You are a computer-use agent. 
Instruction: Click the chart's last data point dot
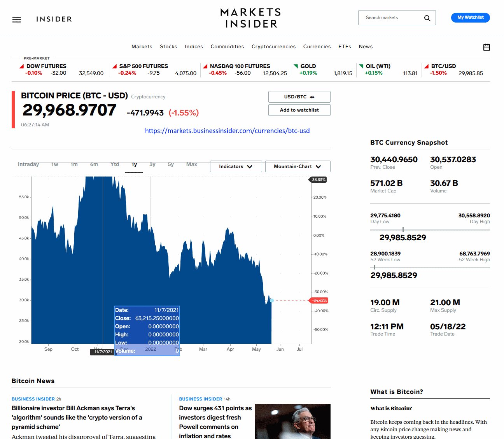(x=272, y=301)
